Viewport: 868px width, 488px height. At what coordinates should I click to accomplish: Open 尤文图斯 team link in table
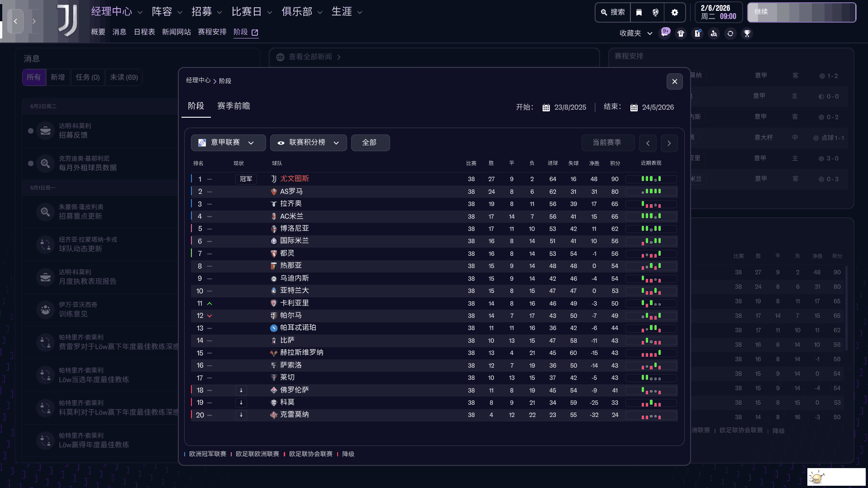(294, 179)
